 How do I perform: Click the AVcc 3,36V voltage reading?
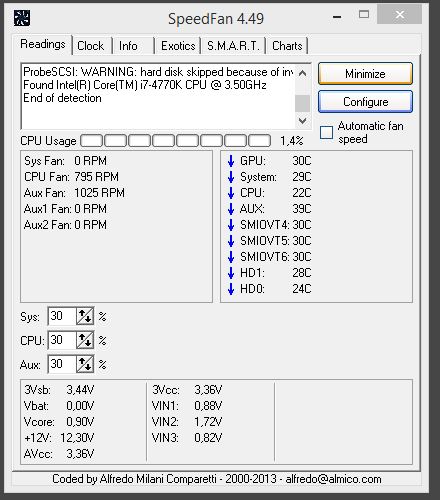(59, 454)
